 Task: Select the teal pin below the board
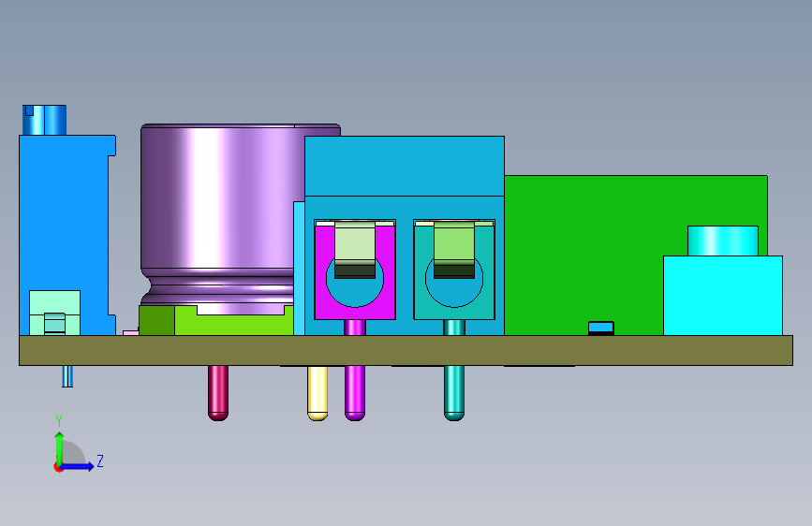pyautogui.click(x=454, y=392)
